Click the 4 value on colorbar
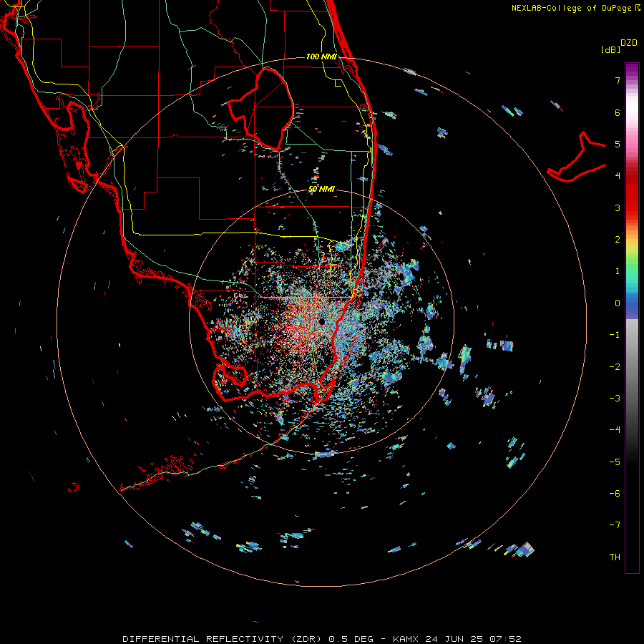 pyautogui.click(x=618, y=176)
